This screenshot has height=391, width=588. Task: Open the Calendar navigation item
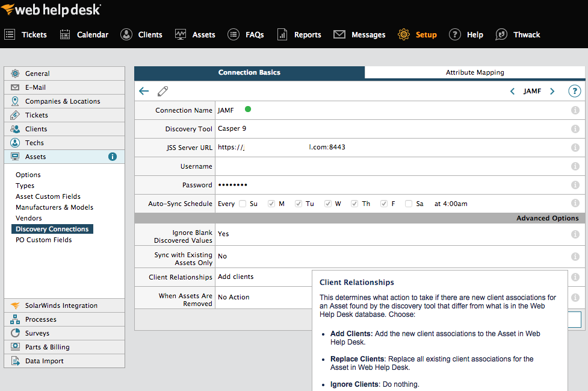pos(84,34)
